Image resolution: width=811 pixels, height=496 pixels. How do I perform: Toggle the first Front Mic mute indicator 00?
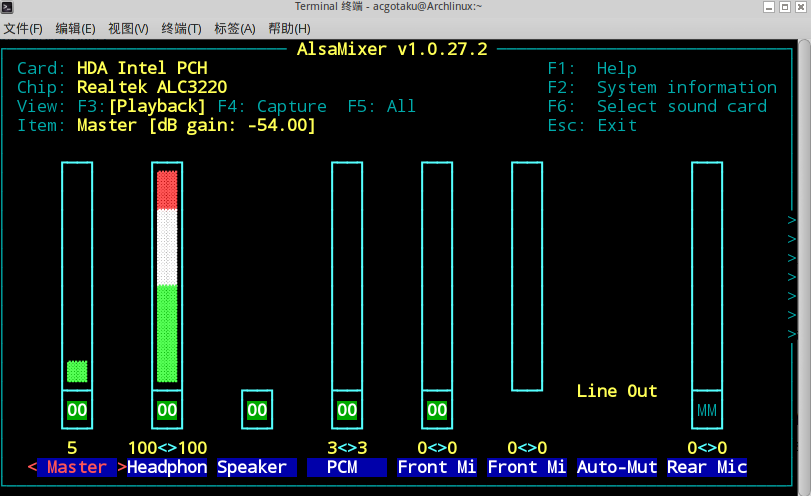point(437,410)
